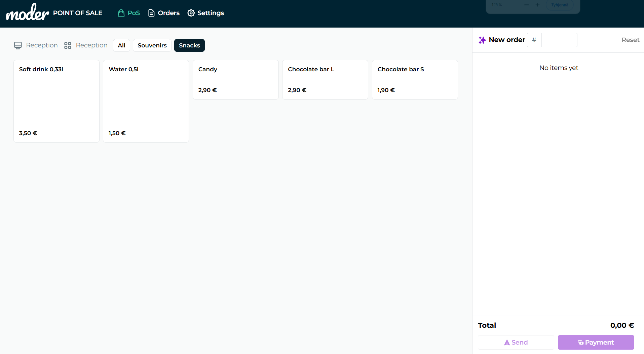The height and width of the screenshot is (354, 644).
Task: Click the purple Payment button
Action: (x=596, y=342)
